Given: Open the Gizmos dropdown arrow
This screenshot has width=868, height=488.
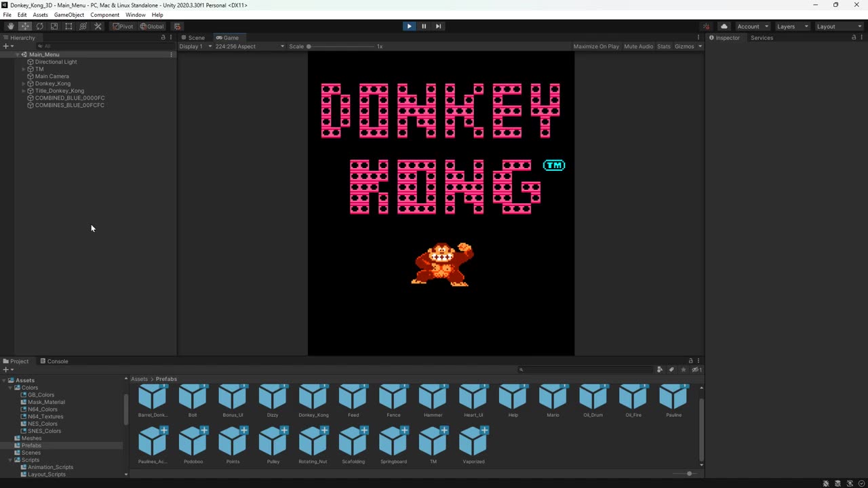Looking at the screenshot, I should [x=700, y=46].
